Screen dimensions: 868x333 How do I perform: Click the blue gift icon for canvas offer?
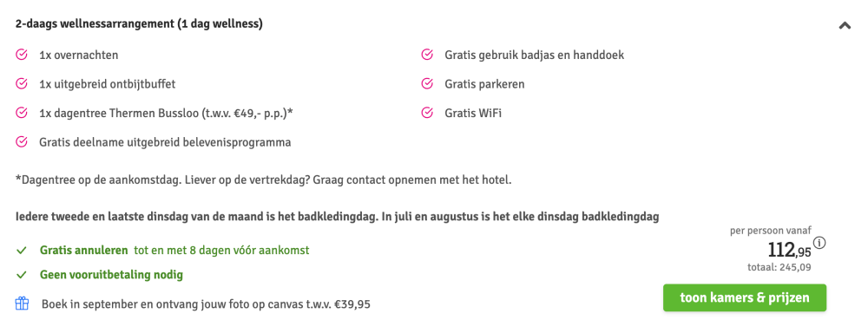tap(22, 304)
